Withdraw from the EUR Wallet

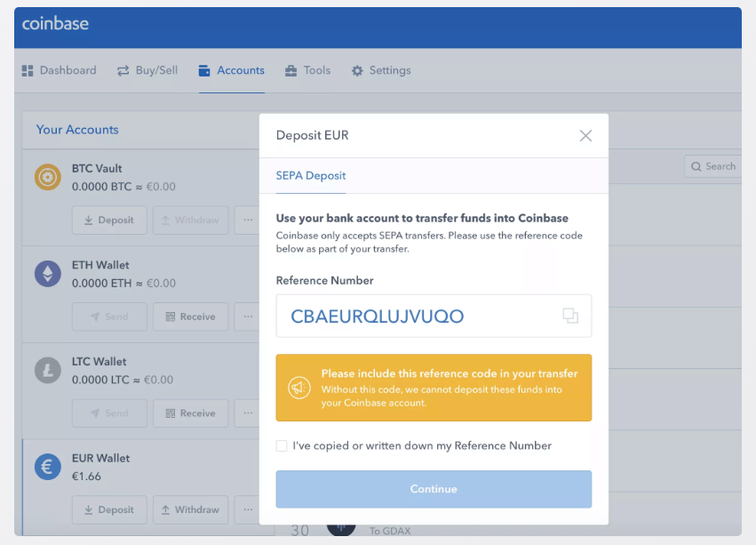pyautogui.click(x=190, y=509)
